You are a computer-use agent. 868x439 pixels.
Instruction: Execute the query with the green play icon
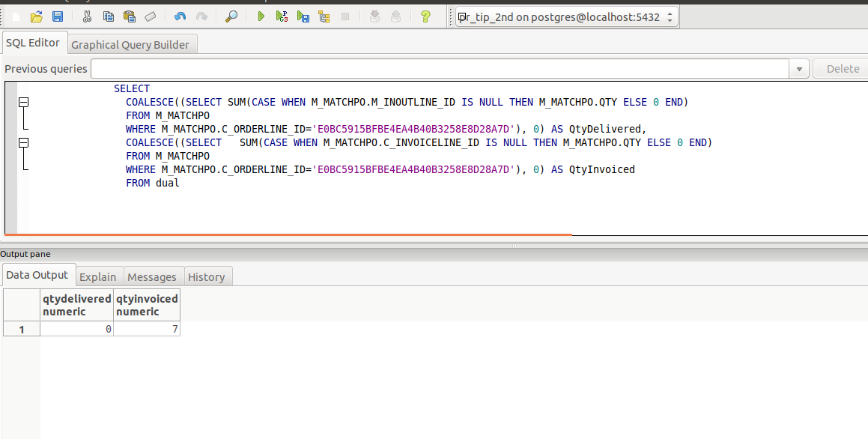[261, 16]
